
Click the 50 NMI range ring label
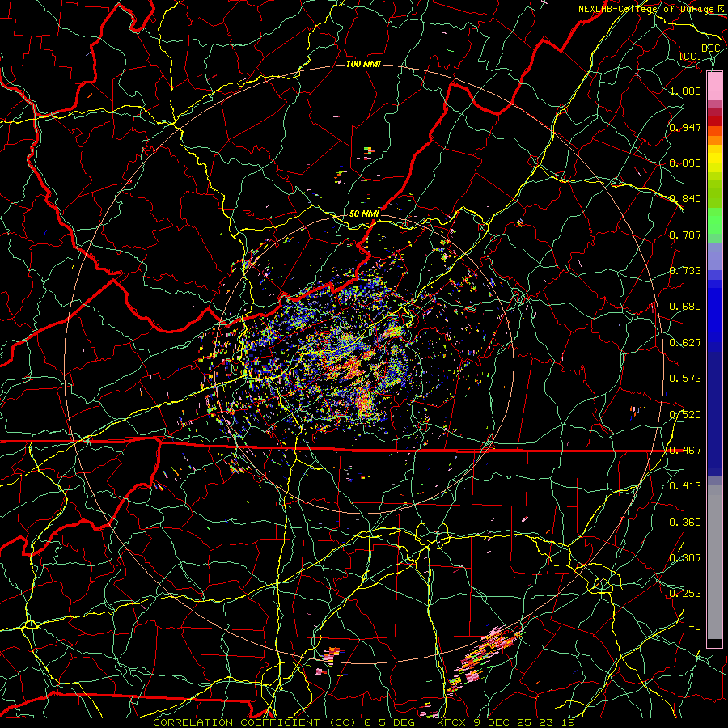coord(364,214)
